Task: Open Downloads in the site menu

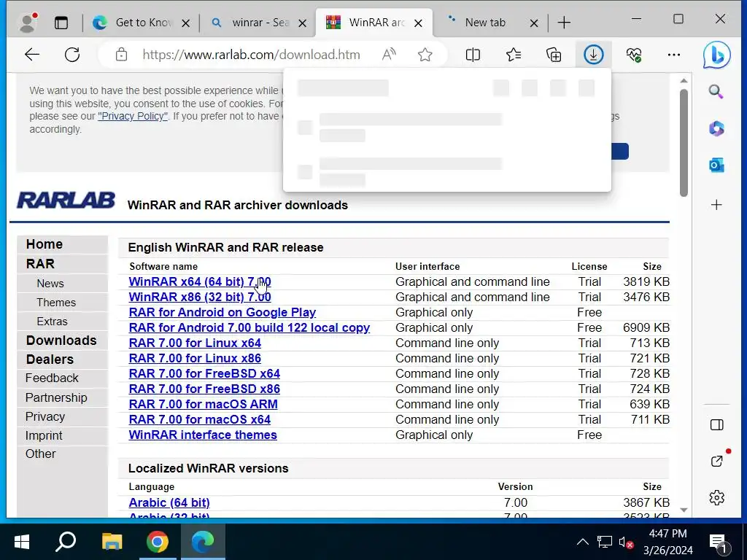Action: click(61, 341)
